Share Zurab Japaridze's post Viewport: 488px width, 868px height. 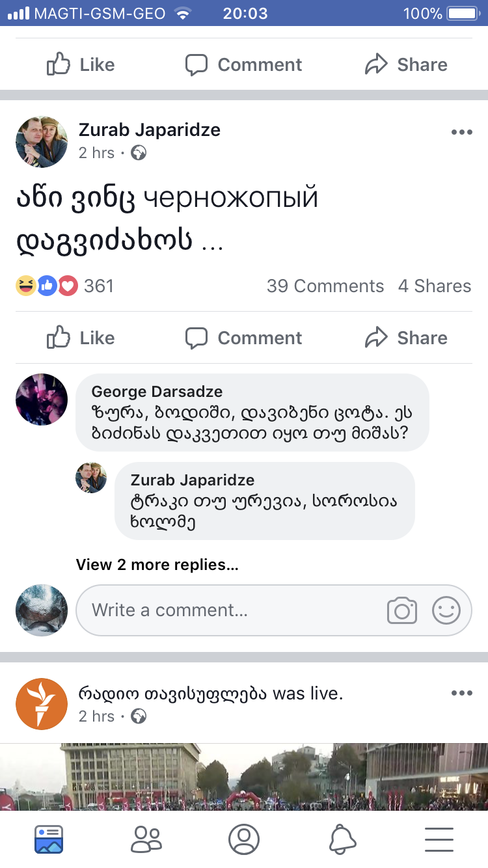(406, 338)
